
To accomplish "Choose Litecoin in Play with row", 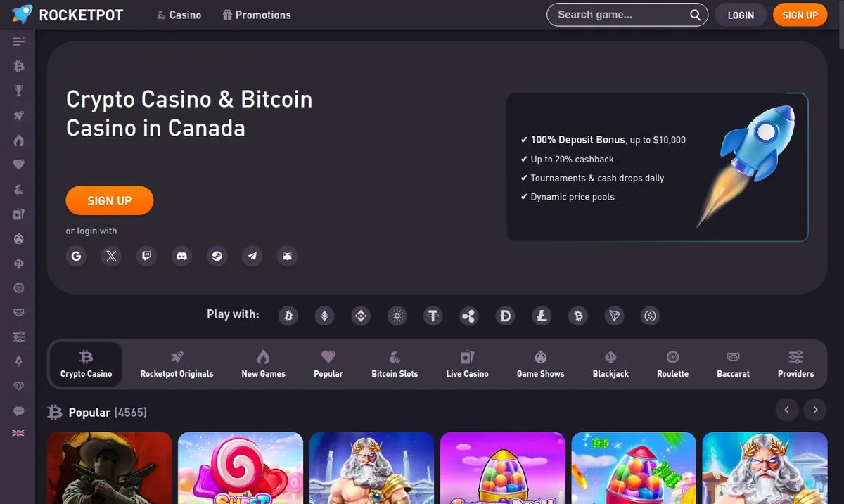I will click(542, 316).
